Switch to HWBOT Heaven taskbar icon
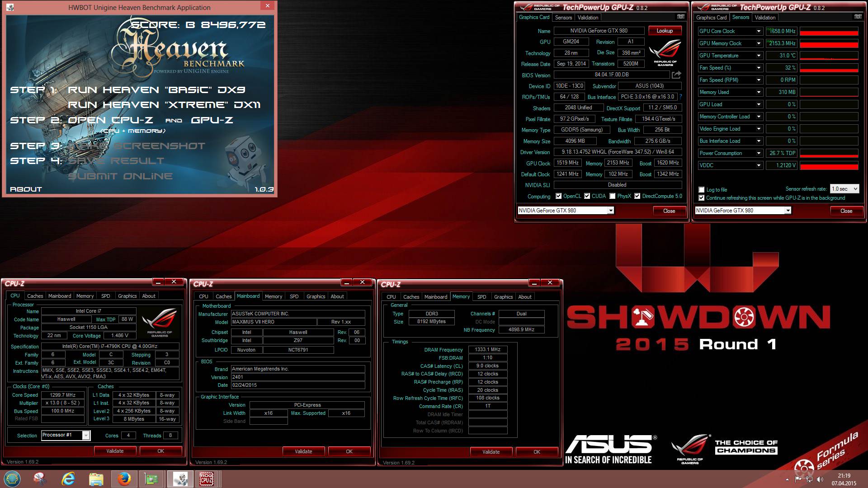Viewport: 868px width, 488px height. coord(180,479)
